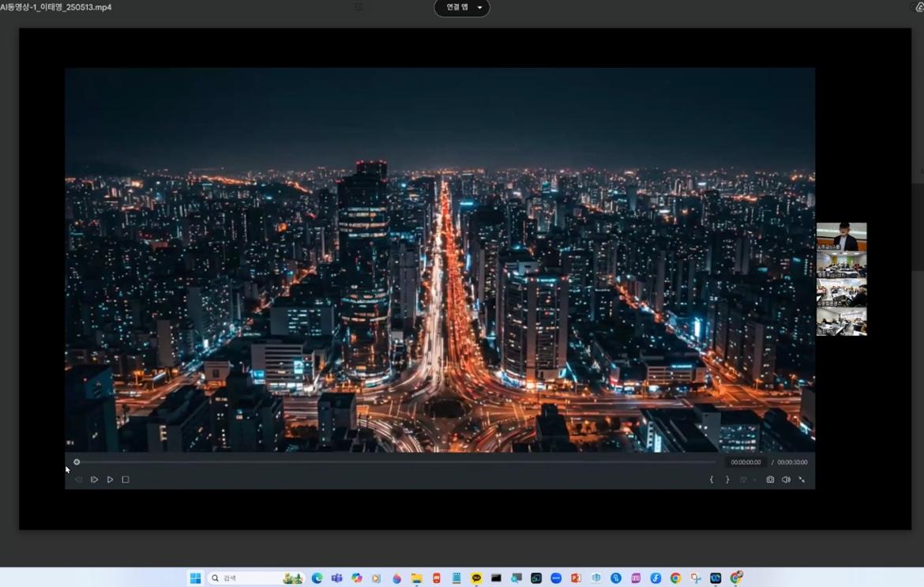Open File Explorer from the taskbar

(x=416, y=578)
